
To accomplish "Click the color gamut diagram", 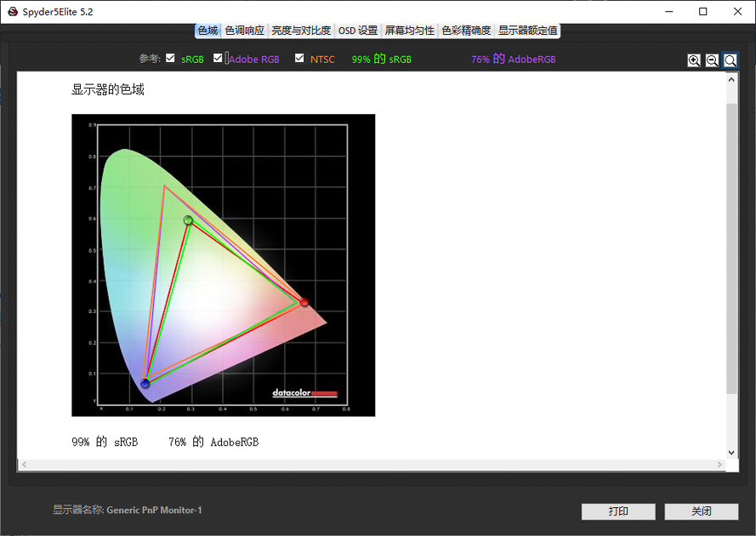I will click(x=223, y=264).
